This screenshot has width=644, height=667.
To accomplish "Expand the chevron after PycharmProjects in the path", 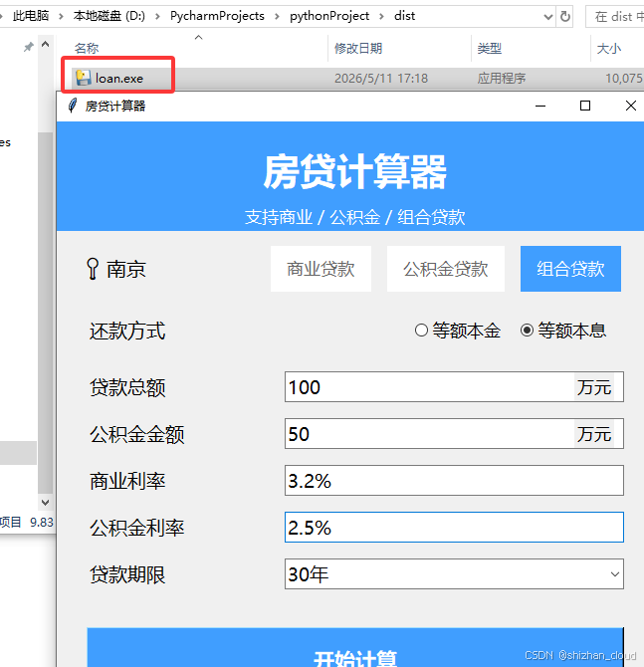I will click(277, 17).
